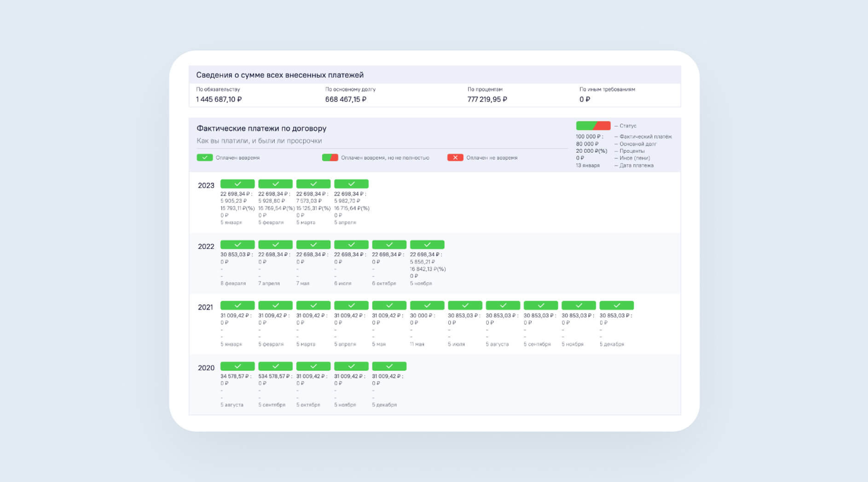Click the 2021 check badge for 5 января

pos(237,305)
